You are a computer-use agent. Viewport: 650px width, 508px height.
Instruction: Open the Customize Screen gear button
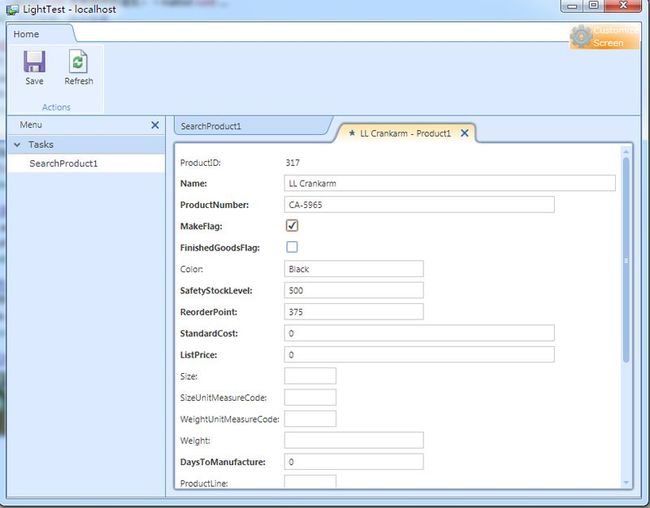click(604, 37)
